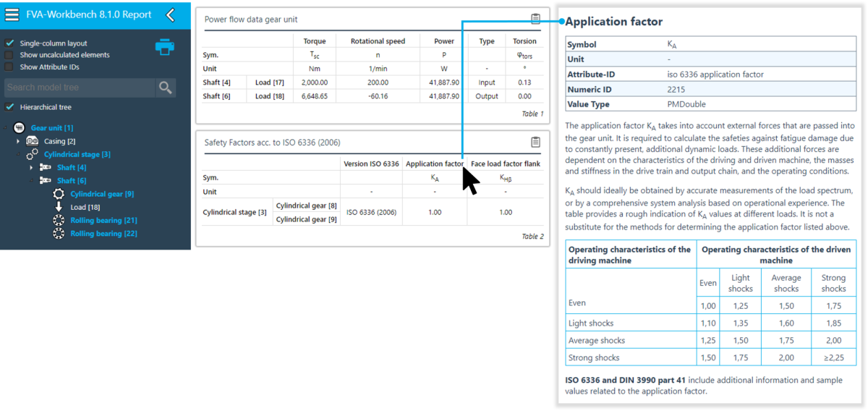Click the Application factor column header
The width and height of the screenshot is (868, 411).
pyautogui.click(x=434, y=164)
